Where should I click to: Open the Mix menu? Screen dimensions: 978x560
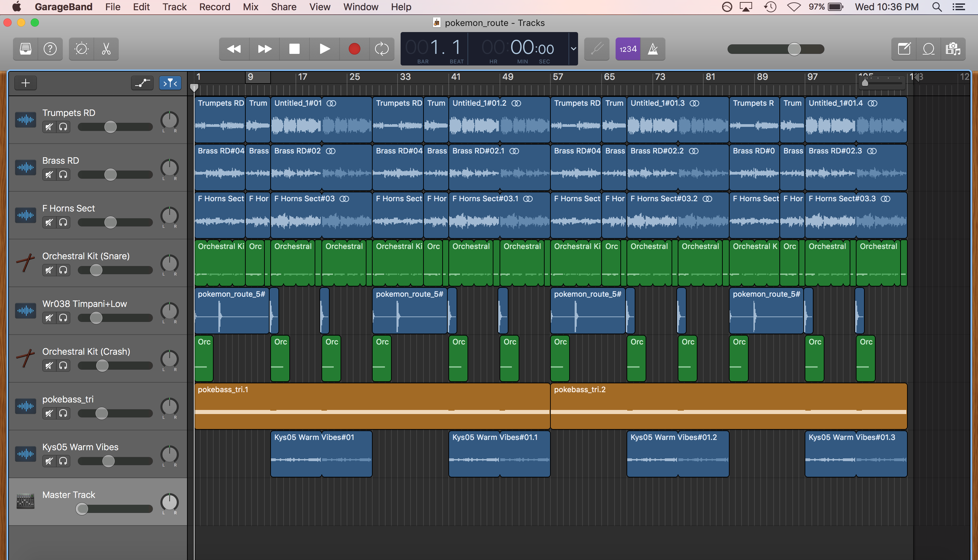coord(250,7)
